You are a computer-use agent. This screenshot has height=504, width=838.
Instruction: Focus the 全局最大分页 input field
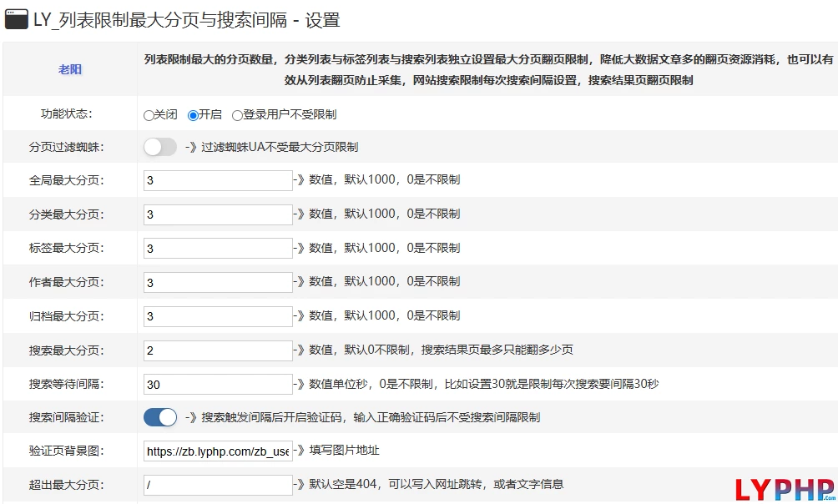click(218, 180)
